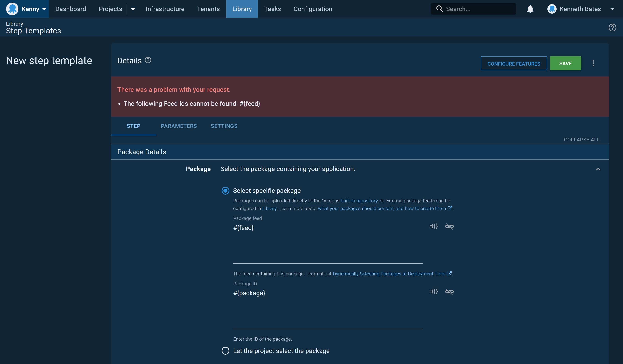
Task: Click the Configure Features button
Action: pyautogui.click(x=514, y=63)
